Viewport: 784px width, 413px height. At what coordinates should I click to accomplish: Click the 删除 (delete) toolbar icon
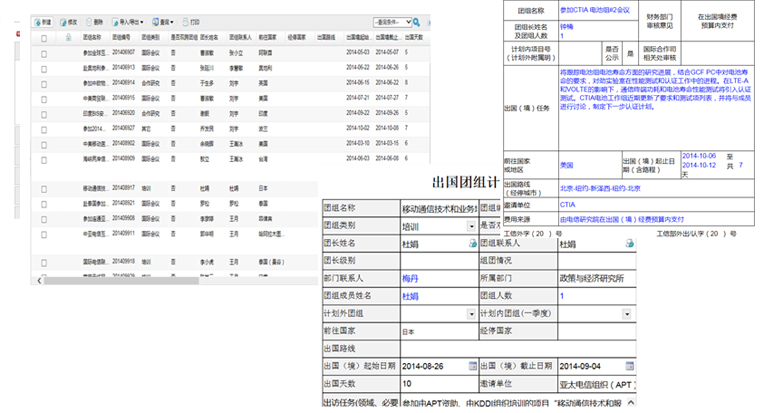tap(90, 22)
